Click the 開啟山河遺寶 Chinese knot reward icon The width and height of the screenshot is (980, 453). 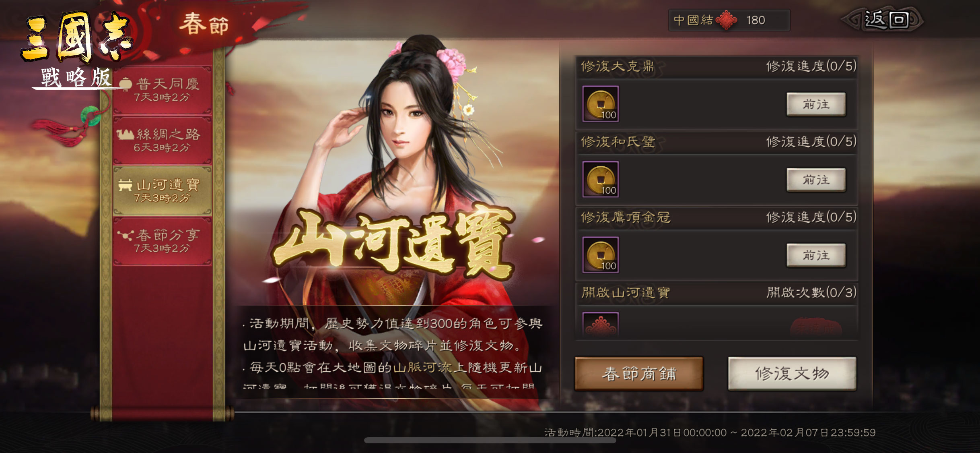coord(600,325)
